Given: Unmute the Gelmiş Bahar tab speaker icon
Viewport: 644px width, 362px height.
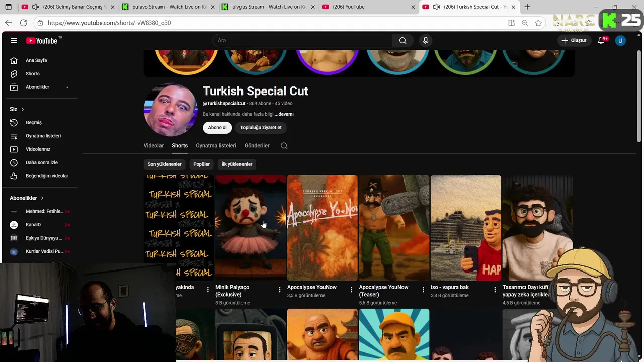Looking at the screenshot, I should click(35, 7).
